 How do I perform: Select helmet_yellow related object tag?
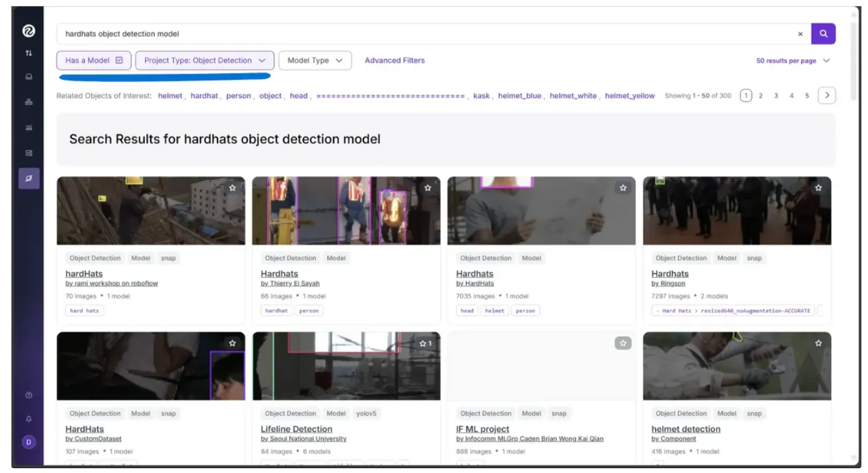pos(630,96)
